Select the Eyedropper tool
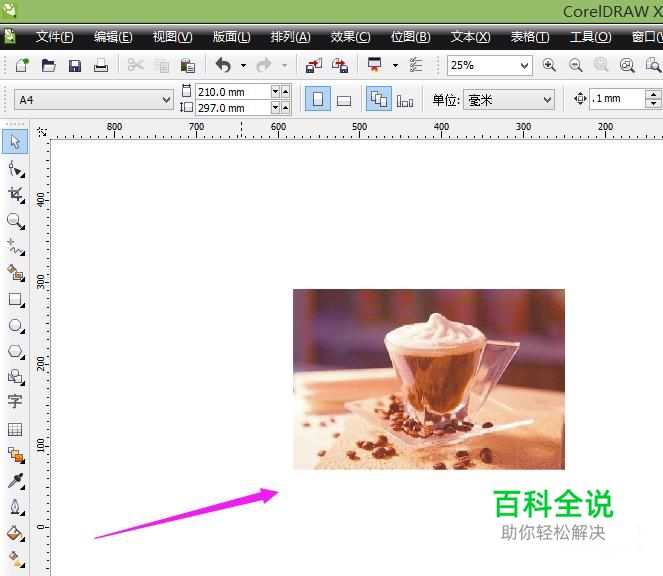Viewport: 663px width, 576px height. click(x=16, y=481)
